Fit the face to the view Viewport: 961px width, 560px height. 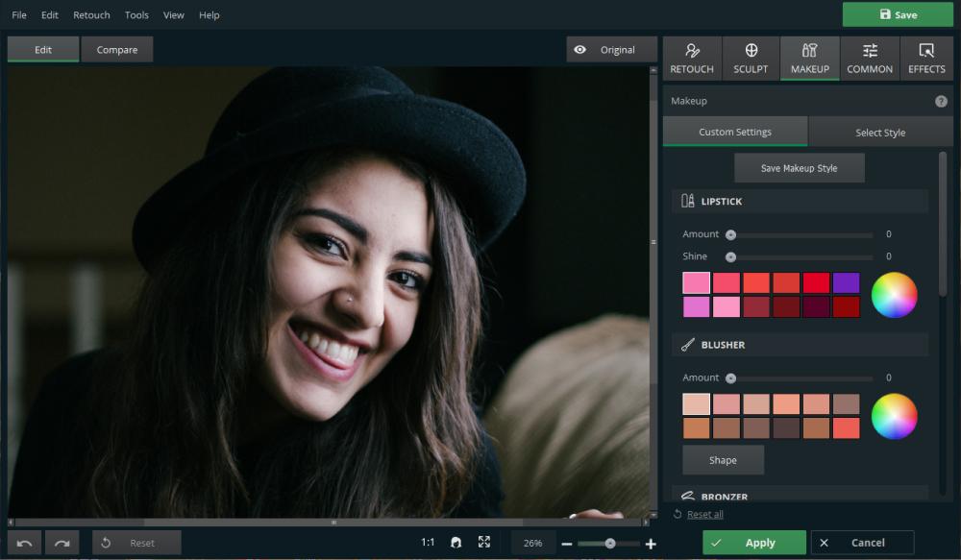coord(456,543)
